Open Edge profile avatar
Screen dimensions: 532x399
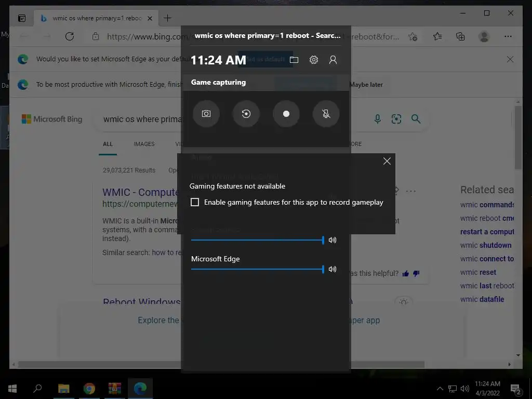[484, 36]
